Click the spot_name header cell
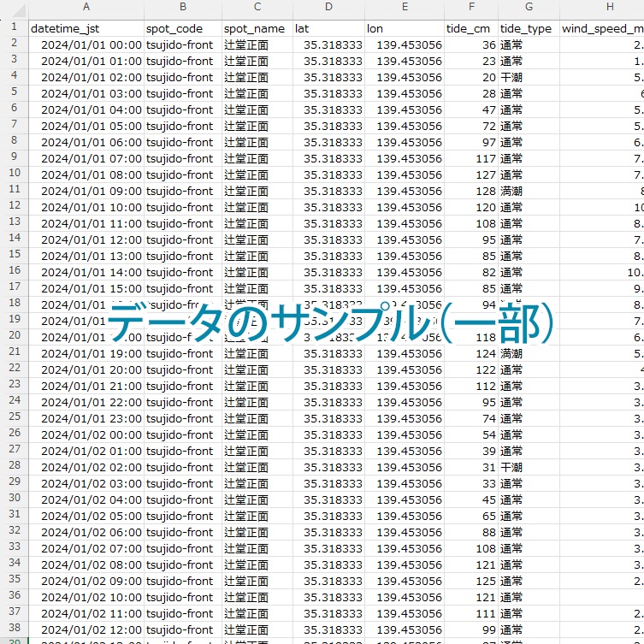The height and width of the screenshot is (644, 644). (x=257, y=29)
